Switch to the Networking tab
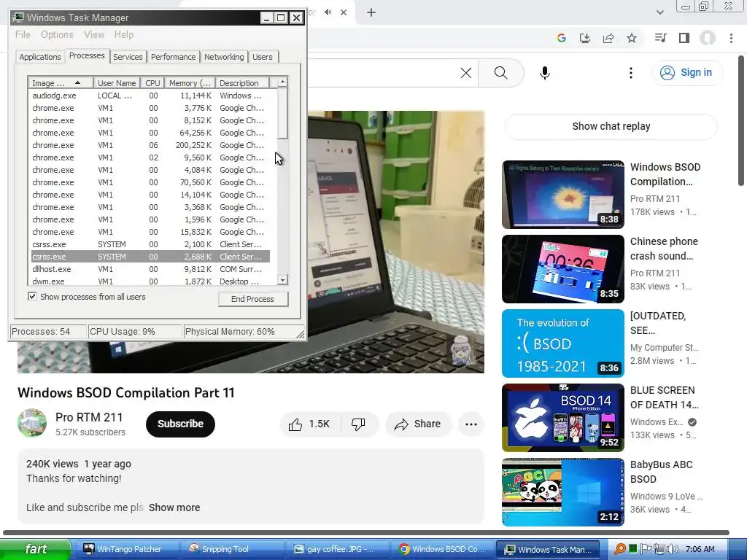 224,57
